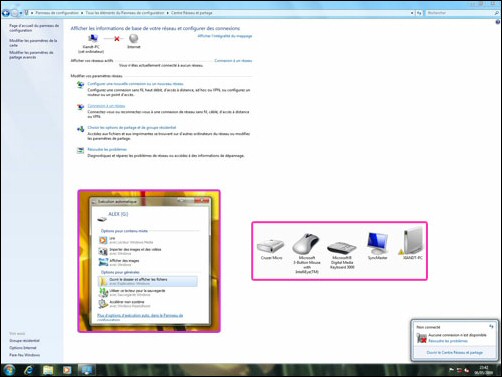Click the Internet globe icon

(x=134, y=39)
